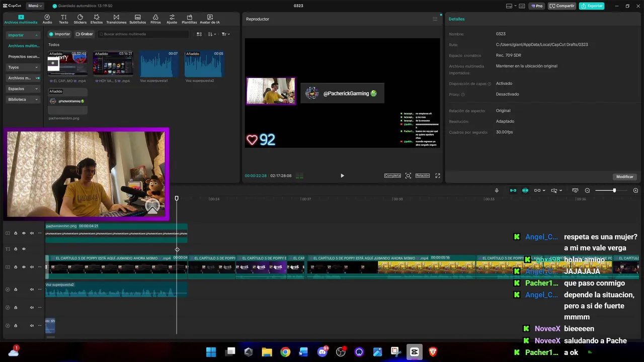Open Windows Start menu
644x362 pixels.
click(x=211, y=352)
